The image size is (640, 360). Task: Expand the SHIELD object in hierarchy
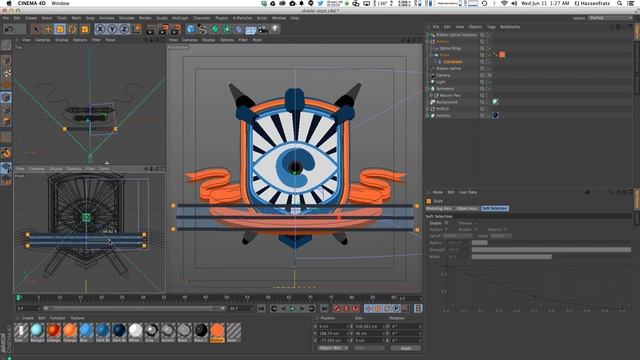coord(427,109)
